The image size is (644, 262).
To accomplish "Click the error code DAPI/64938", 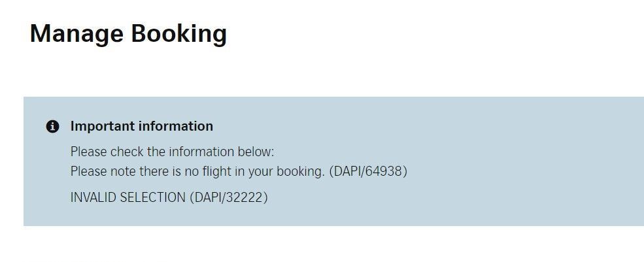I will (368, 171).
